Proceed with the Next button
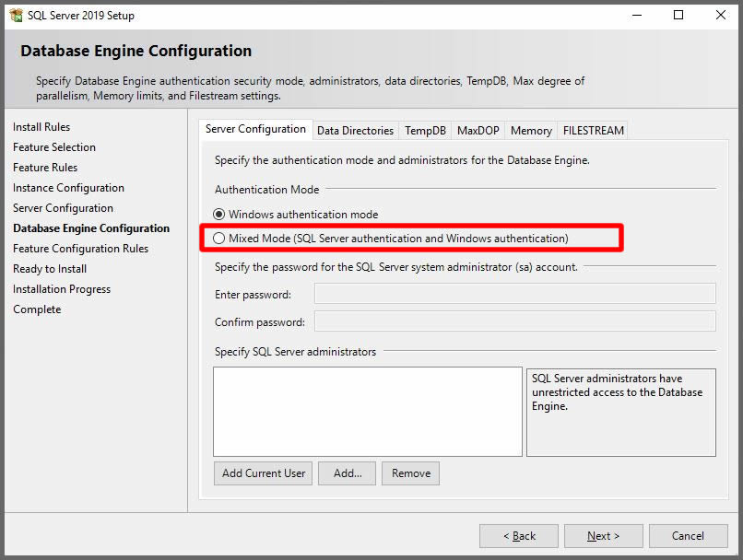The width and height of the screenshot is (743, 560). click(603, 536)
